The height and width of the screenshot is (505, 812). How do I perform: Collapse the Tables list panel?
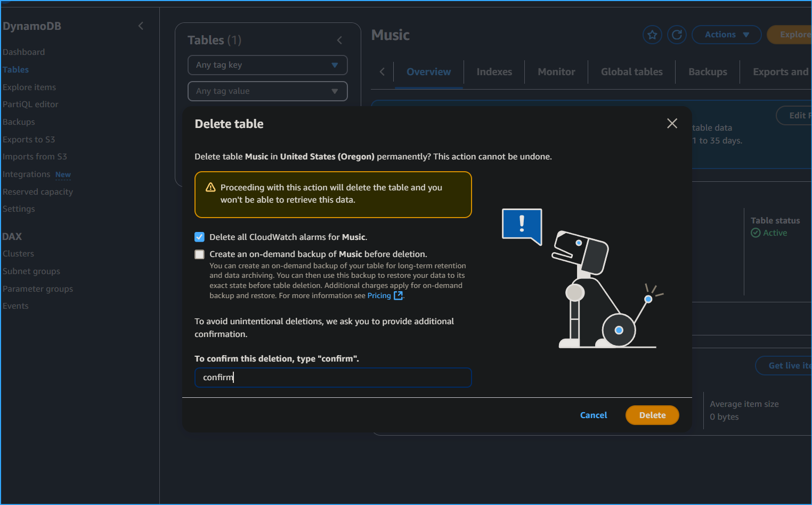pyautogui.click(x=339, y=41)
